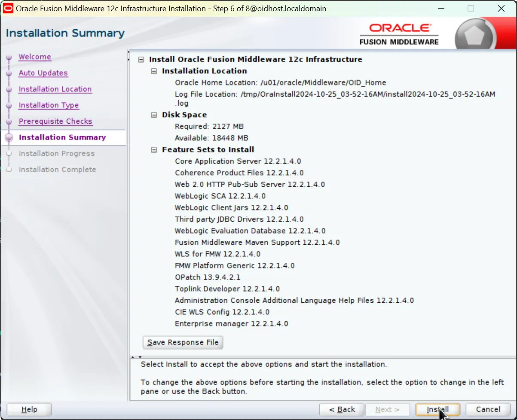Collapse the Install Oracle Fusion Middleware 12c Infrastructure node
Viewport: 517px width, 420px height.
point(141,60)
